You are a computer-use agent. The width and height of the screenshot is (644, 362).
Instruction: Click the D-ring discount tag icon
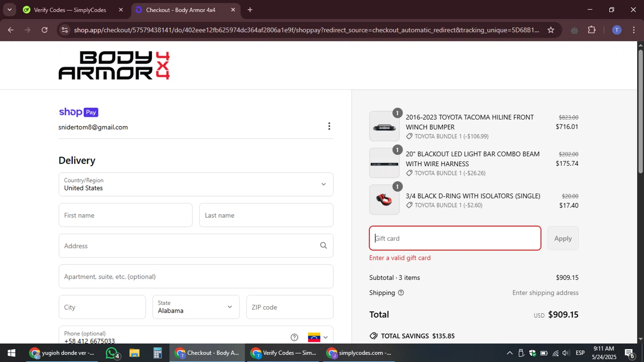tap(409, 205)
